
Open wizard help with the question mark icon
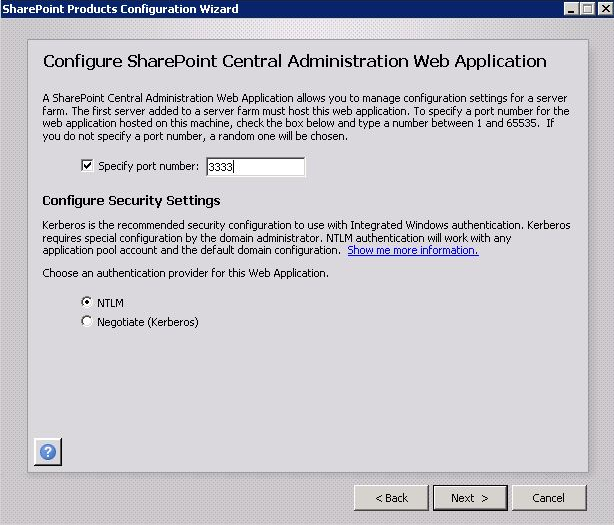point(48,452)
